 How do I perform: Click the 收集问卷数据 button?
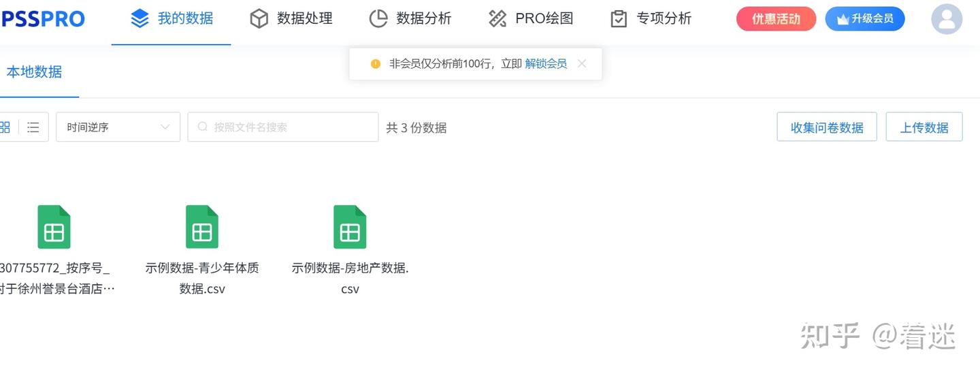click(827, 127)
